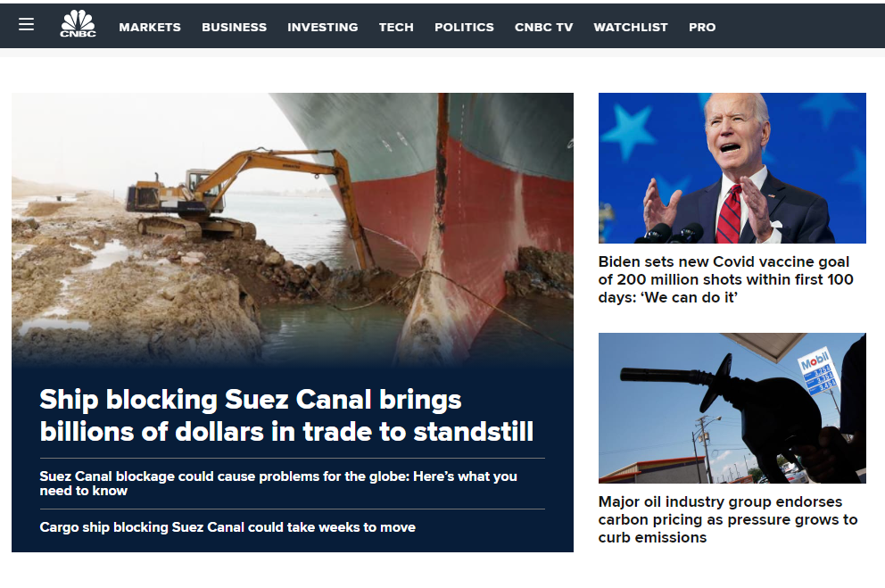Image resolution: width=885 pixels, height=588 pixels.
Task: Open the Tech section
Action: [396, 27]
